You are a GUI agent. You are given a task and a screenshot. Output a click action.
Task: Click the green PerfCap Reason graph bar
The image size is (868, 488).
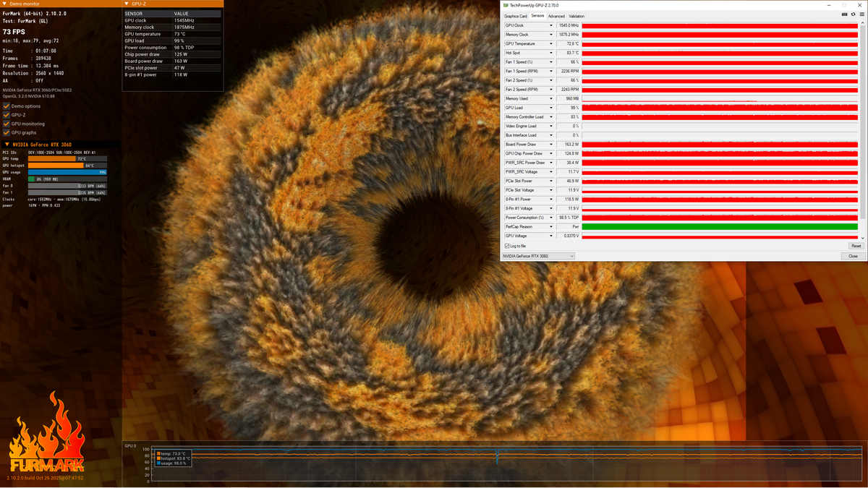pos(720,227)
